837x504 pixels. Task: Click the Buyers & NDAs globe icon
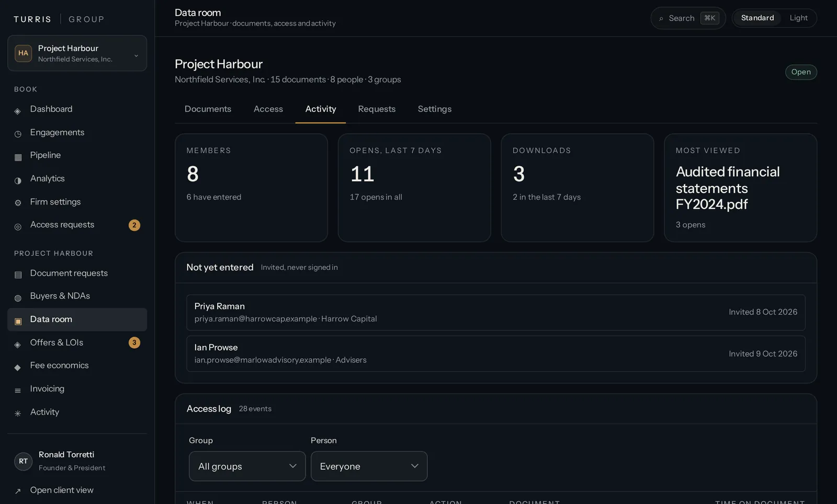click(x=18, y=298)
